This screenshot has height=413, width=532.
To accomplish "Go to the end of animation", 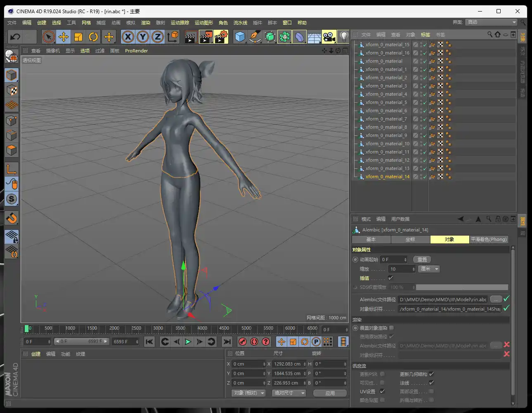I will click(227, 342).
